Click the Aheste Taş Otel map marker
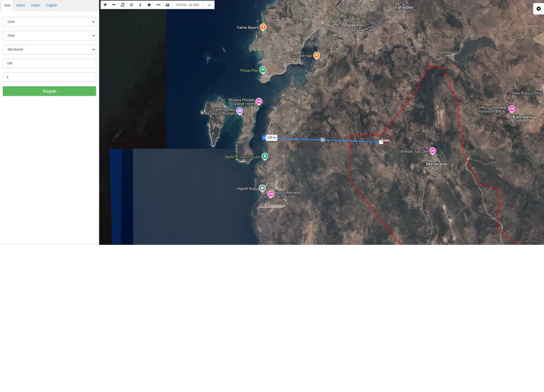 click(432, 151)
